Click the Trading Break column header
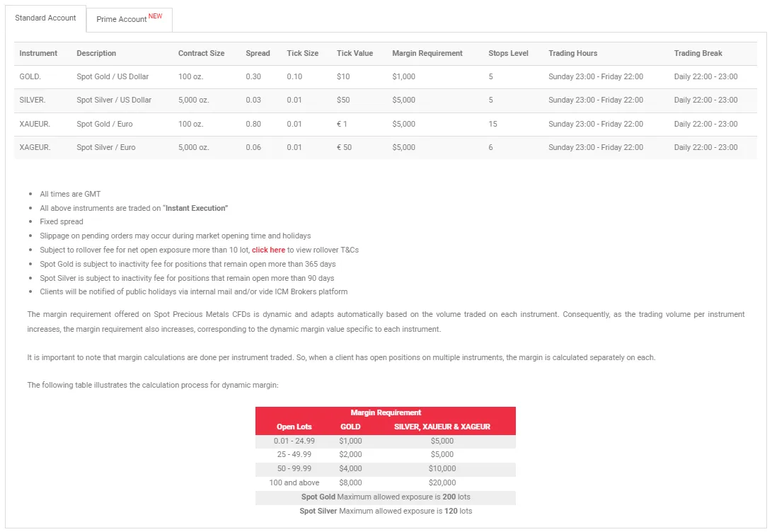The width and height of the screenshot is (772, 532). click(x=696, y=53)
